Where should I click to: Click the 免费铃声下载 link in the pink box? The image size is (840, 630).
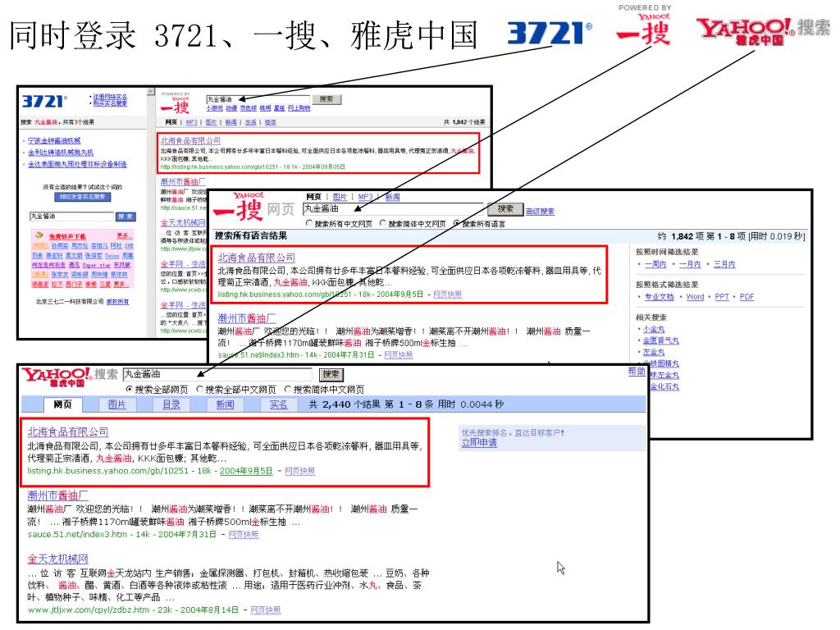tap(67, 236)
